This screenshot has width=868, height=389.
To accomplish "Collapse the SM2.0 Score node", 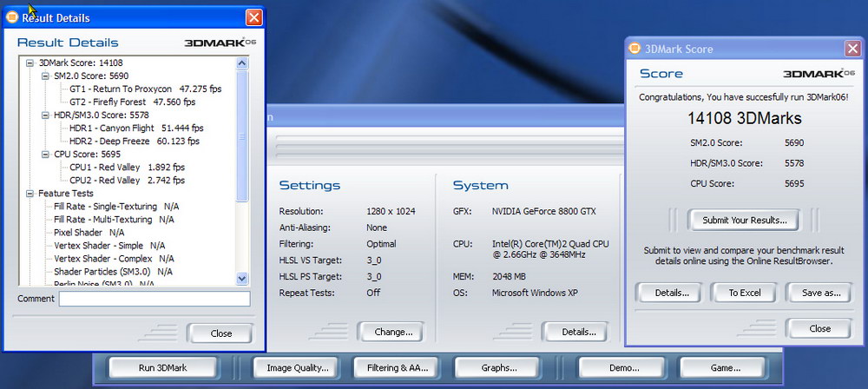I will [x=45, y=76].
